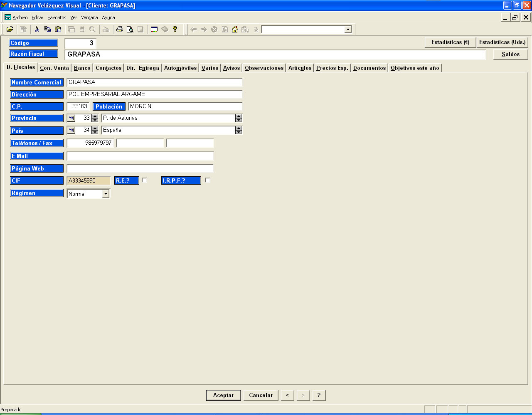
Task: Click the Población field MORCIN
Action: (185, 106)
